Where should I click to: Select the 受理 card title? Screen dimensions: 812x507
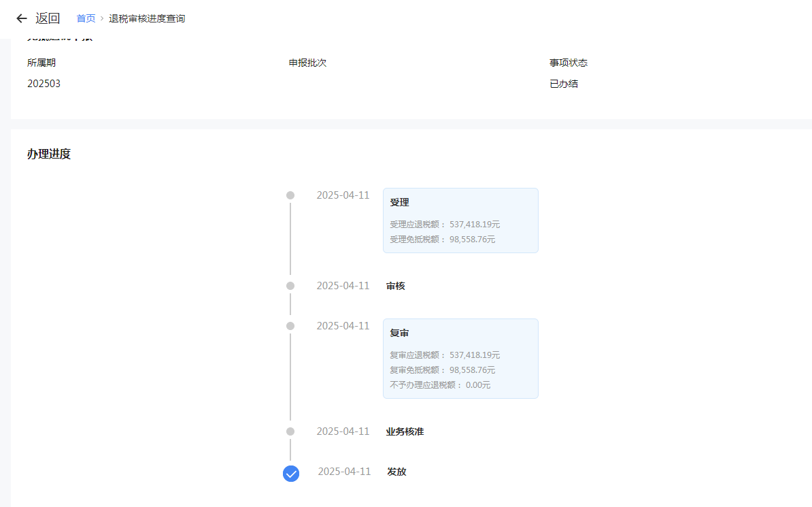tap(399, 203)
